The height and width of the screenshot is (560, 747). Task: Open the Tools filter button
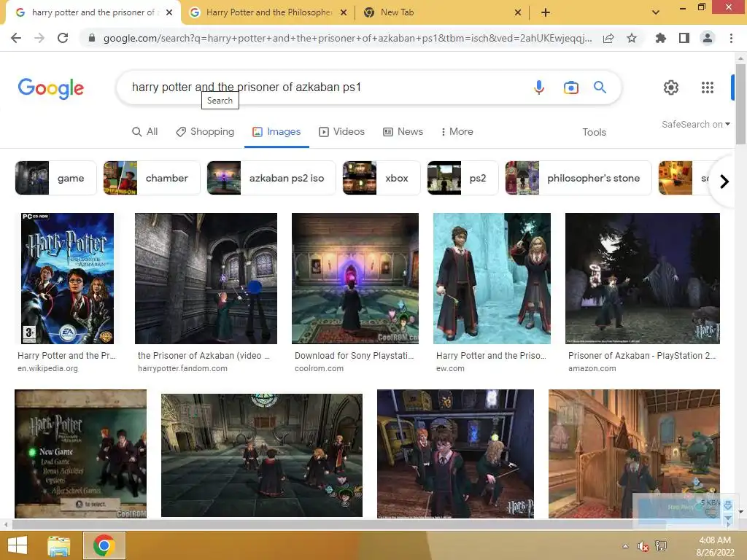point(594,132)
